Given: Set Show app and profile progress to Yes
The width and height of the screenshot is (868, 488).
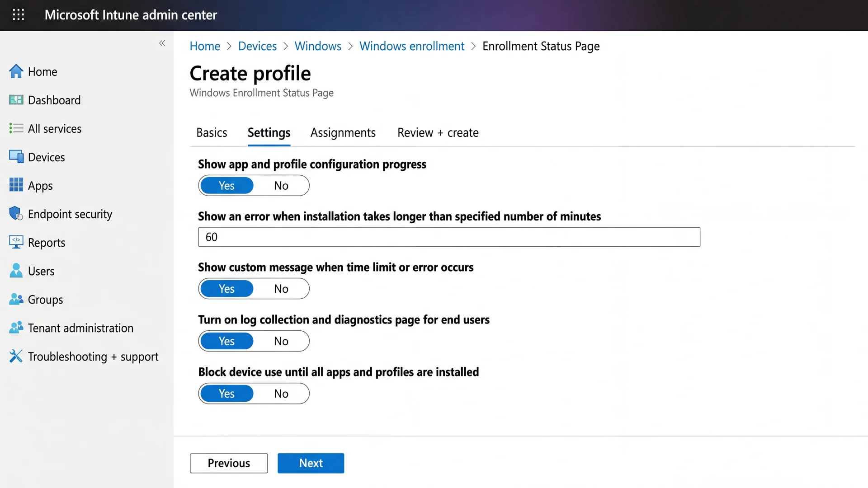Looking at the screenshot, I should 226,185.
